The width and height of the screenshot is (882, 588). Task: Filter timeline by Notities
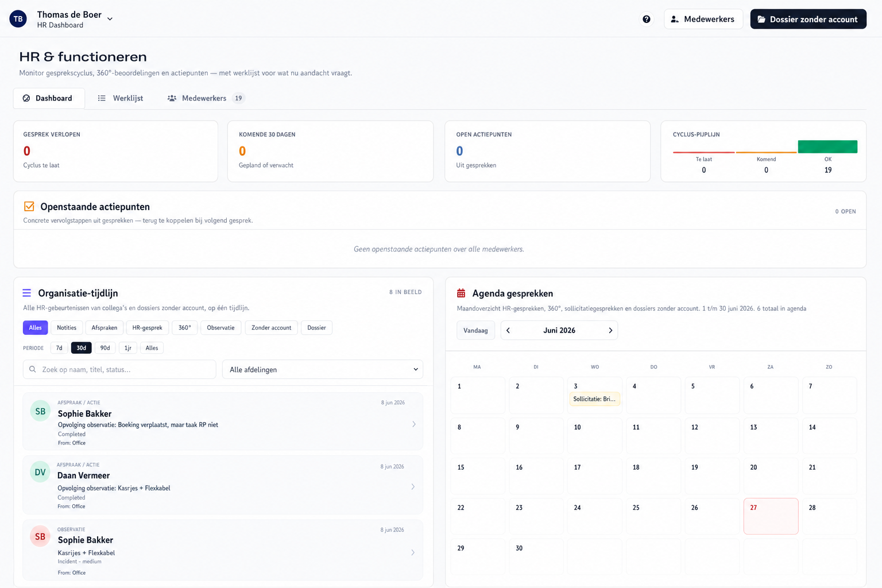click(x=67, y=327)
